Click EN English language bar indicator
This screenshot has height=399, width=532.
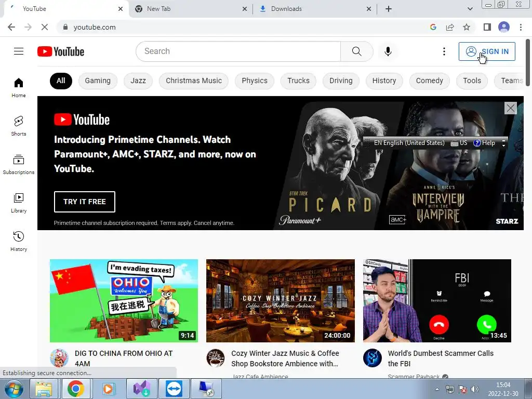pyautogui.click(x=409, y=143)
